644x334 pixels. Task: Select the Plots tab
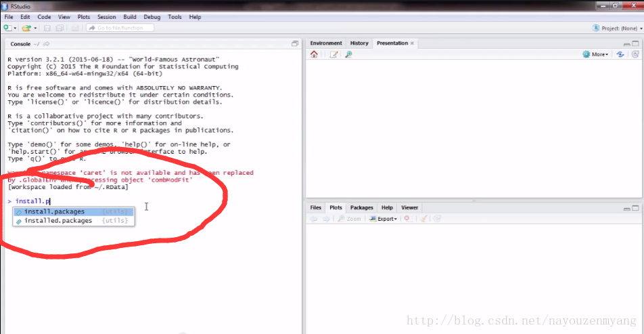(x=336, y=208)
